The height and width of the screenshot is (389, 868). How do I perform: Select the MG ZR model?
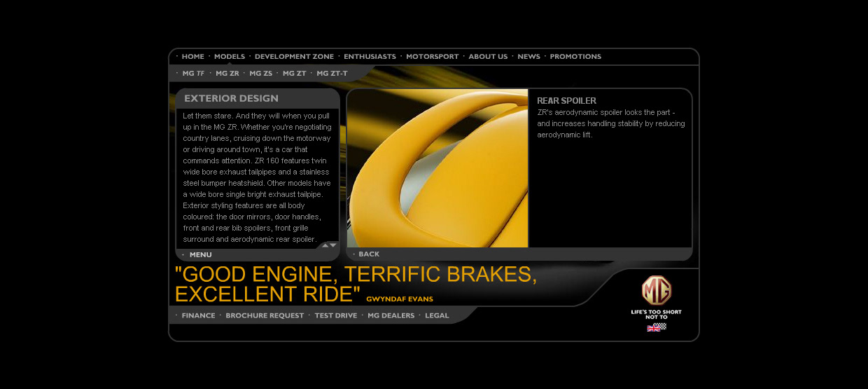pos(227,74)
